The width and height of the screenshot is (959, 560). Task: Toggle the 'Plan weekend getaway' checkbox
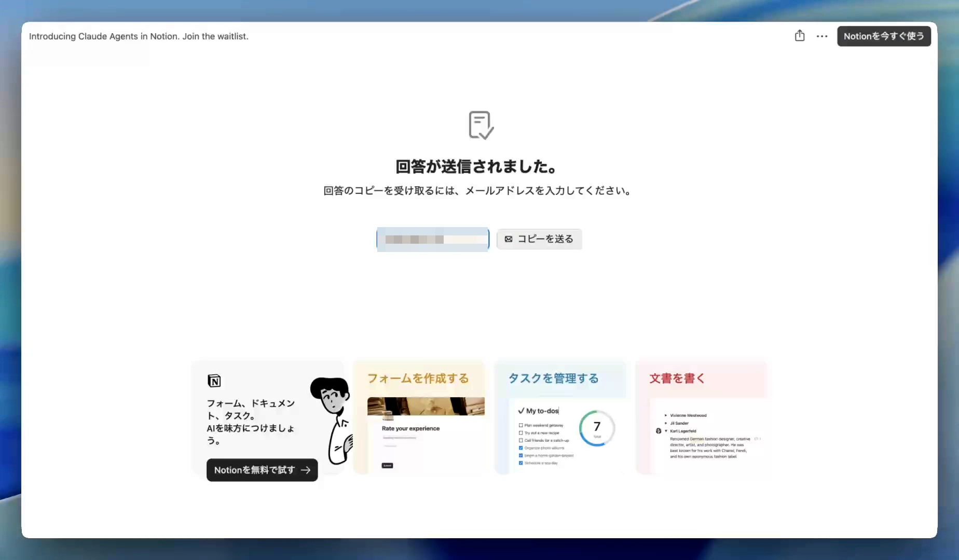(x=520, y=425)
